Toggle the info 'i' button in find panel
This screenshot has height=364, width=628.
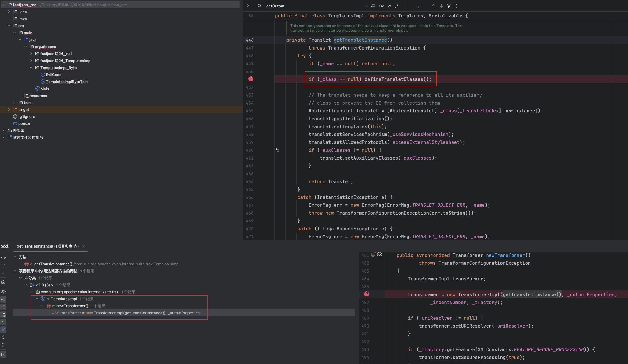(x=3, y=322)
